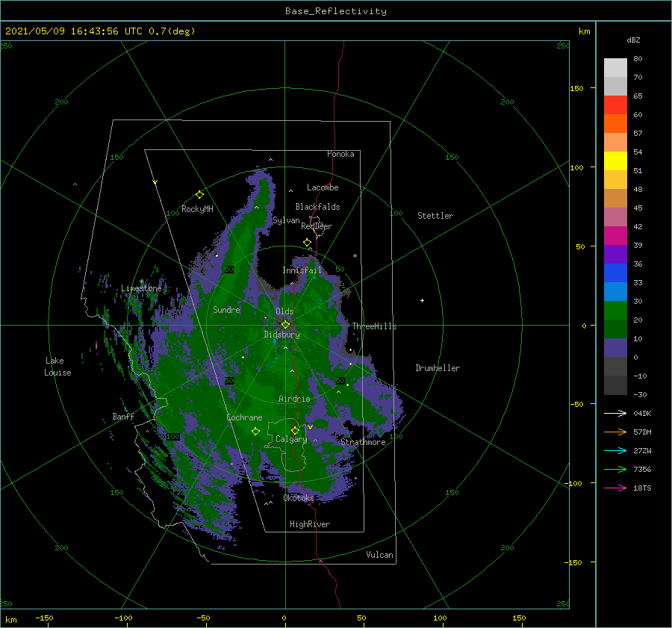Click the Lake Louise label
Image resolution: width=672 pixels, height=628 pixels.
pos(57,367)
